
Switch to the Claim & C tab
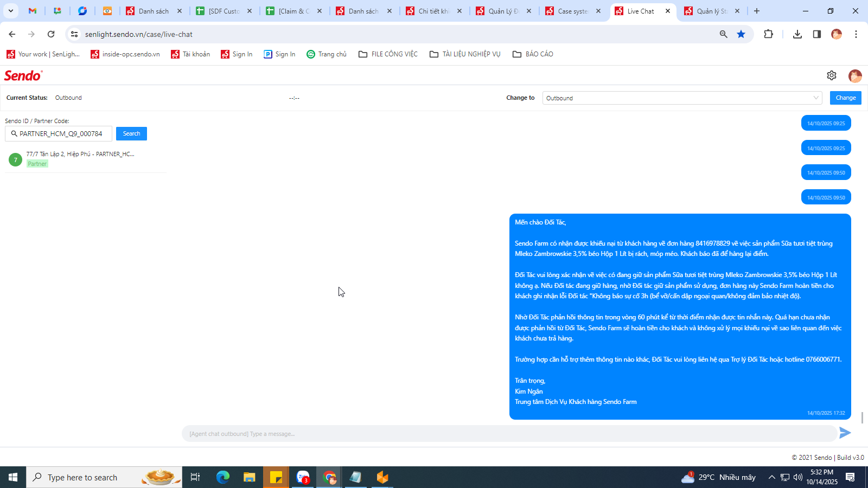tap(294, 11)
